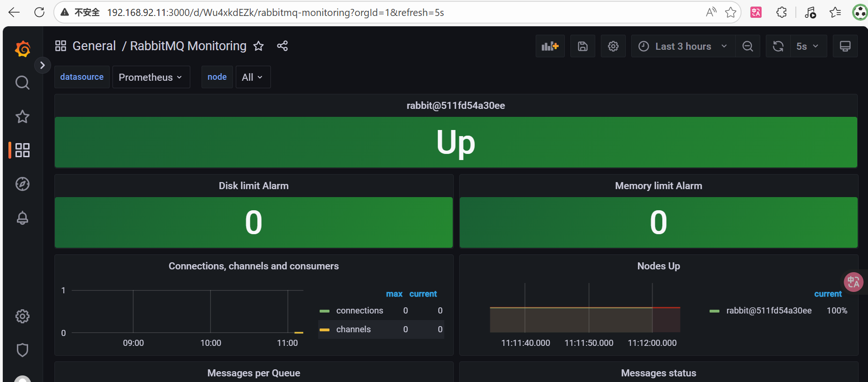Click the RabbitMQ Monitoring dashboard title

[x=188, y=46]
